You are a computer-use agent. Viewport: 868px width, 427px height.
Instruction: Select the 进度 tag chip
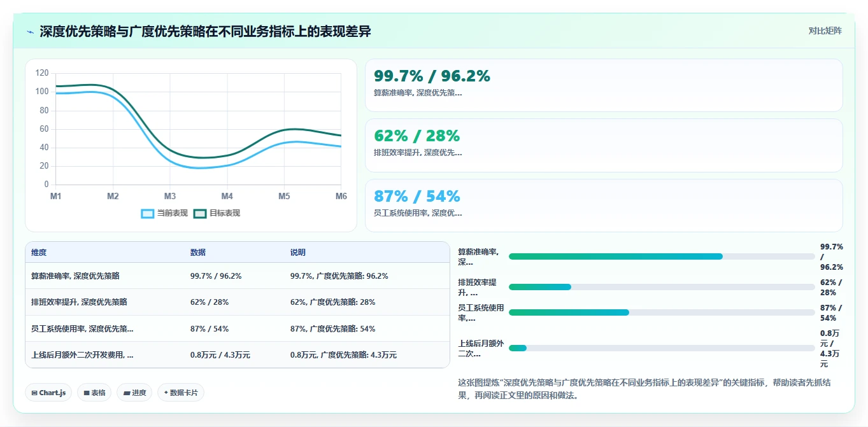(x=134, y=393)
